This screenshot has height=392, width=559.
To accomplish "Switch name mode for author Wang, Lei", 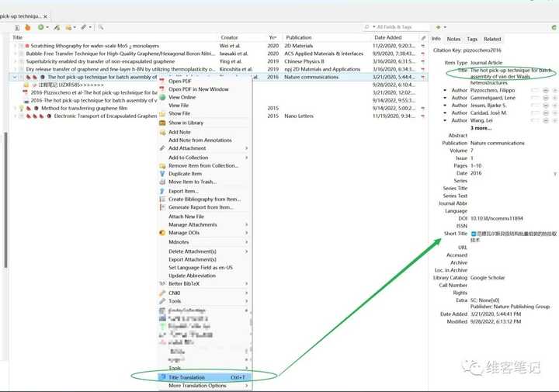I will tap(536, 121).
